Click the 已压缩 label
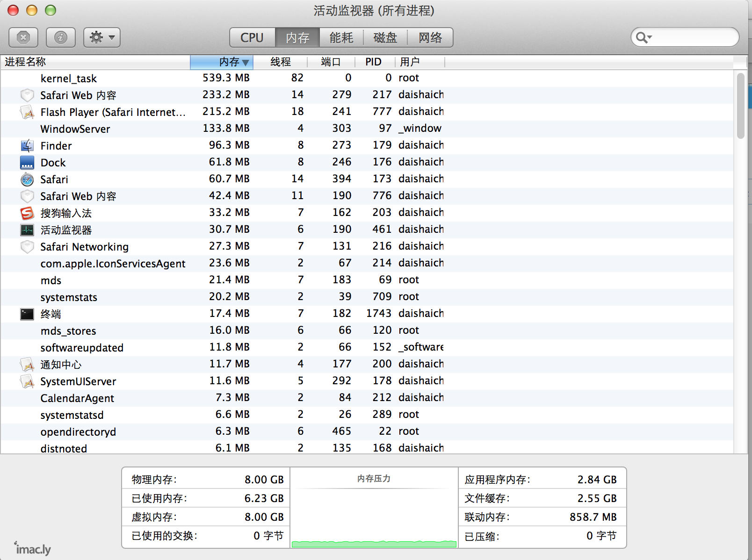Screen dimensions: 752x560 click(x=482, y=536)
